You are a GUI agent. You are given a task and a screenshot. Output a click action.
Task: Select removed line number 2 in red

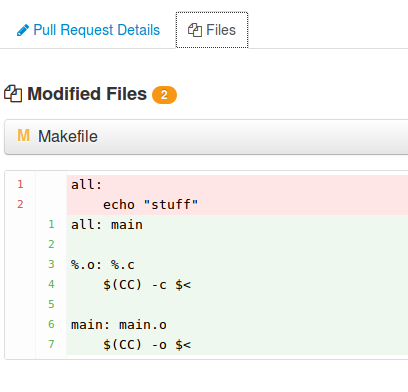(20, 204)
